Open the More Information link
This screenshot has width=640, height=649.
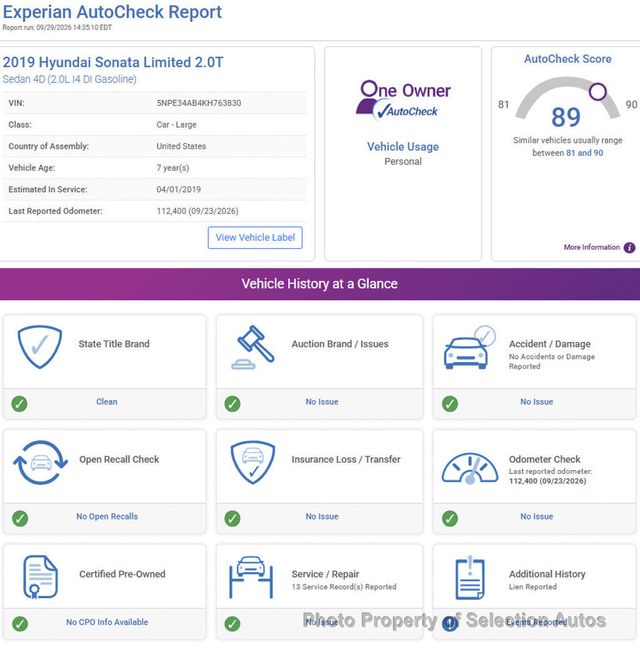point(592,247)
